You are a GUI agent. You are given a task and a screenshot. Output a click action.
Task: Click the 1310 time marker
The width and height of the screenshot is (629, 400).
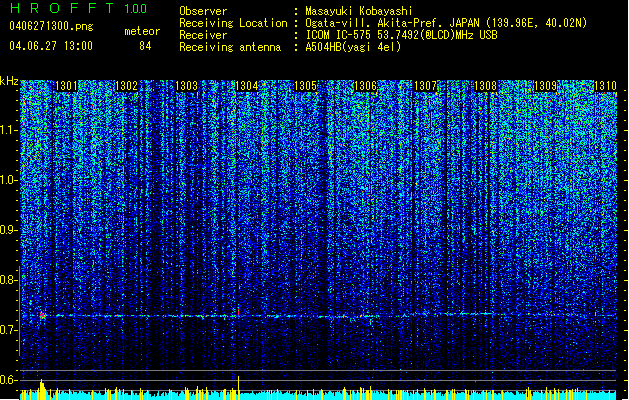[x=605, y=86]
